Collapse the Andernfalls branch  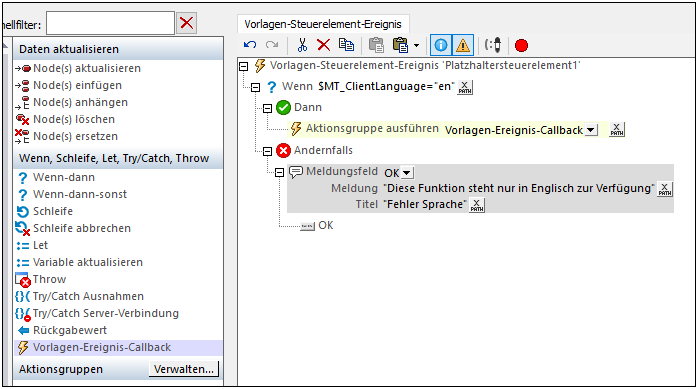(x=268, y=151)
